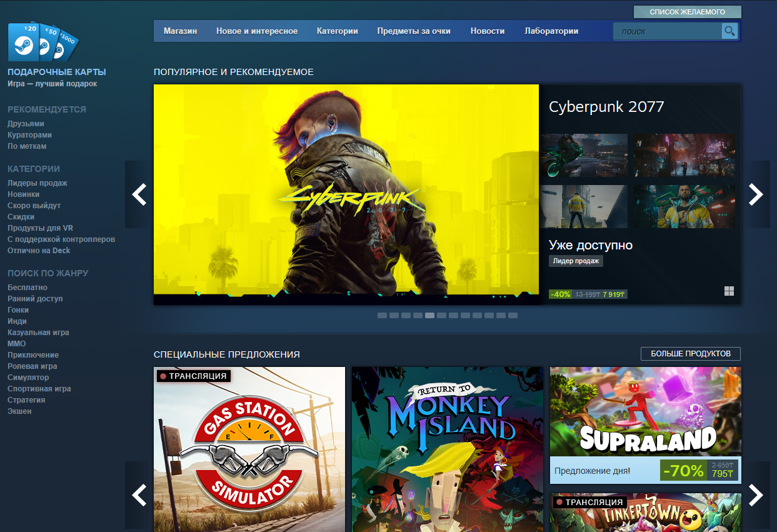The width and height of the screenshot is (777, 532).
Task: Go to previous featured game with left arrow
Action: pyautogui.click(x=139, y=194)
